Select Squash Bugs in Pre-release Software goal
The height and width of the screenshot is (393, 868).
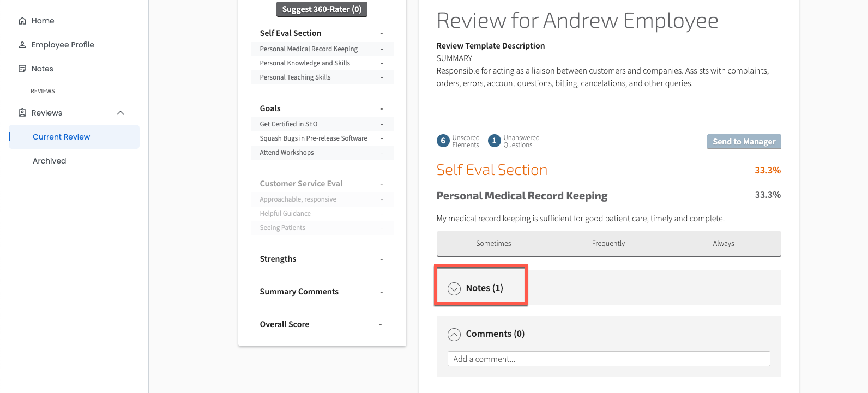(x=322, y=138)
